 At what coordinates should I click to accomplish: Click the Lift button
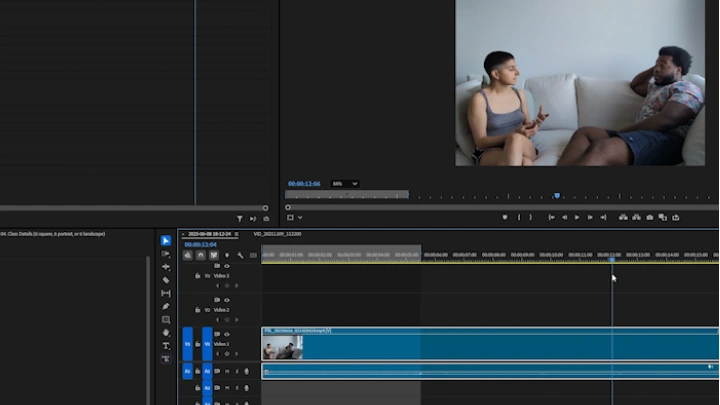point(623,218)
